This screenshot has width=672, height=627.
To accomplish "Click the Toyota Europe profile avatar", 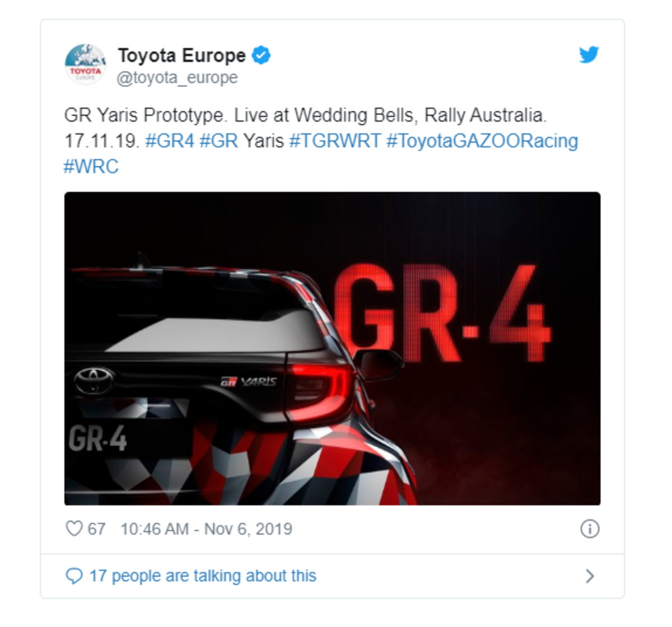I will pos(85,64).
